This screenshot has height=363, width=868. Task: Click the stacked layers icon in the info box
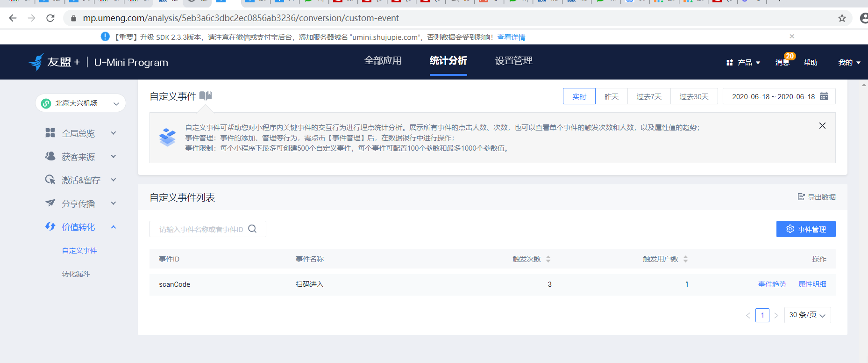pyautogui.click(x=167, y=137)
